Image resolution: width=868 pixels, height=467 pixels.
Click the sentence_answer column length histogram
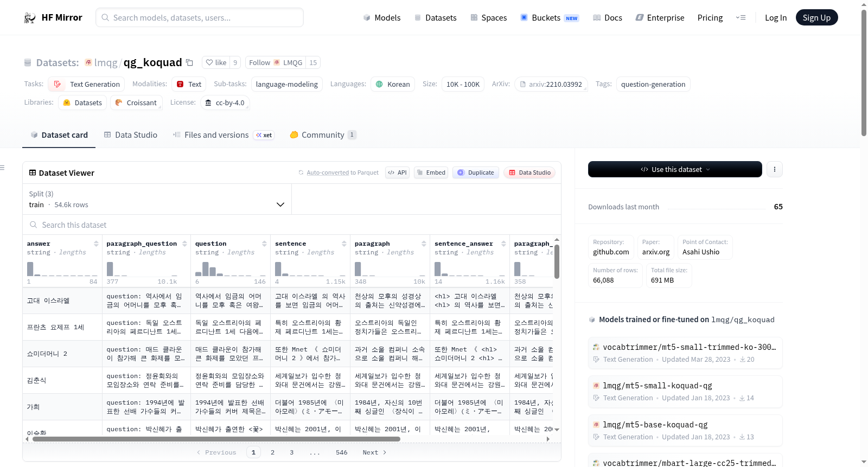tap(470, 268)
